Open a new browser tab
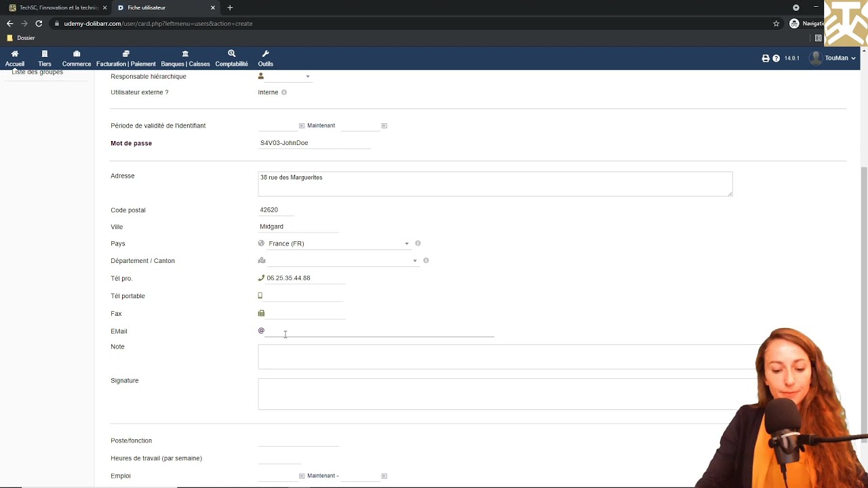Viewport: 868px width, 488px height. tap(230, 7)
